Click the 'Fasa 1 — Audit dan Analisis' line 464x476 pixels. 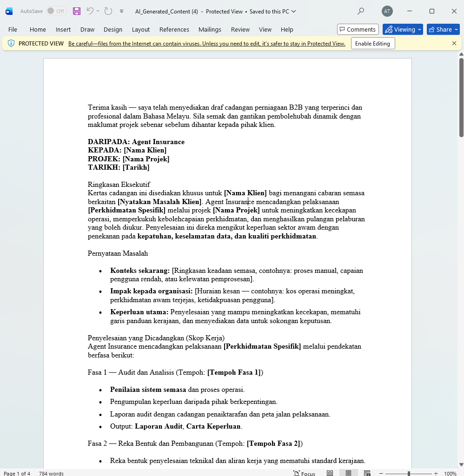[176, 372]
